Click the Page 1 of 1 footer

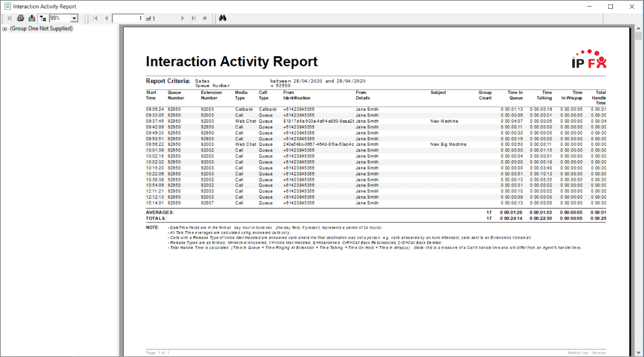pos(157,353)
